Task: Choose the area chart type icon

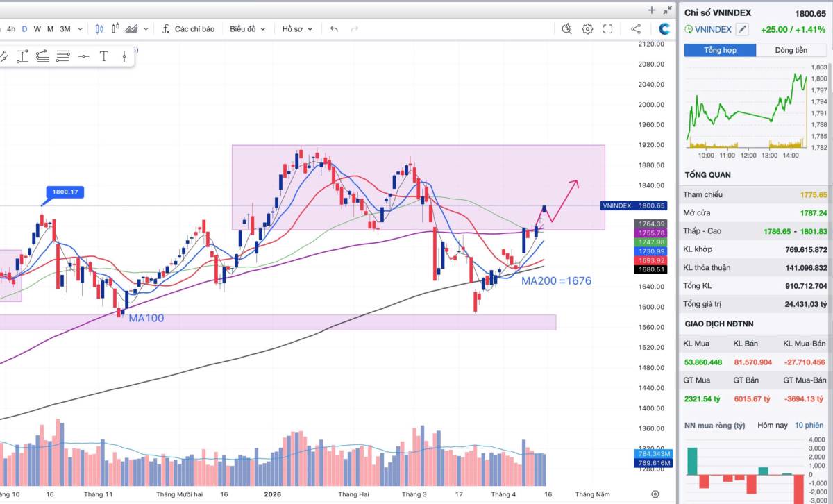Action: coord(131,29)
